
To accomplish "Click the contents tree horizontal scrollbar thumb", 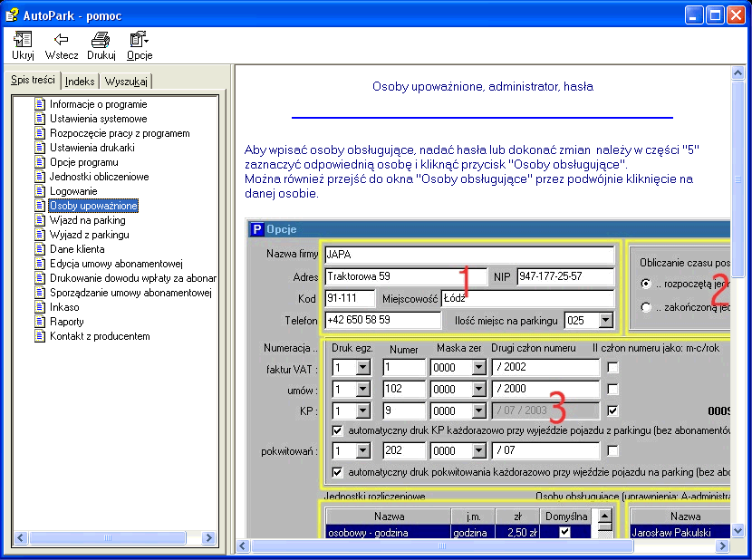I will pyautogui.click(x=108, y=537).
